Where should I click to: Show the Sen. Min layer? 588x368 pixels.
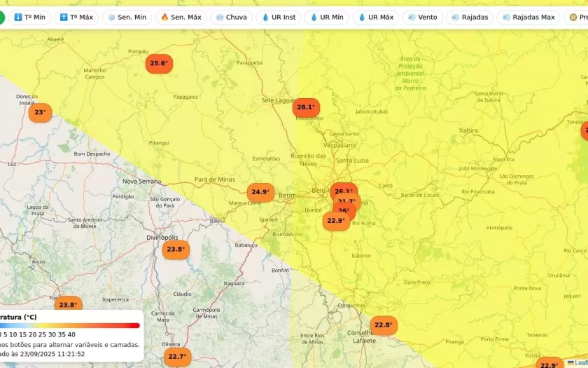click(127, 17)
